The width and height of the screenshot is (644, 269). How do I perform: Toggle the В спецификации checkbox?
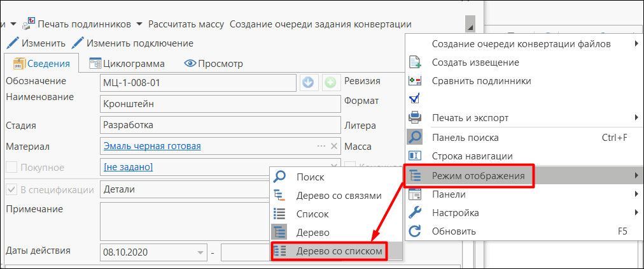pyautogui.click(x=11, y=189)
